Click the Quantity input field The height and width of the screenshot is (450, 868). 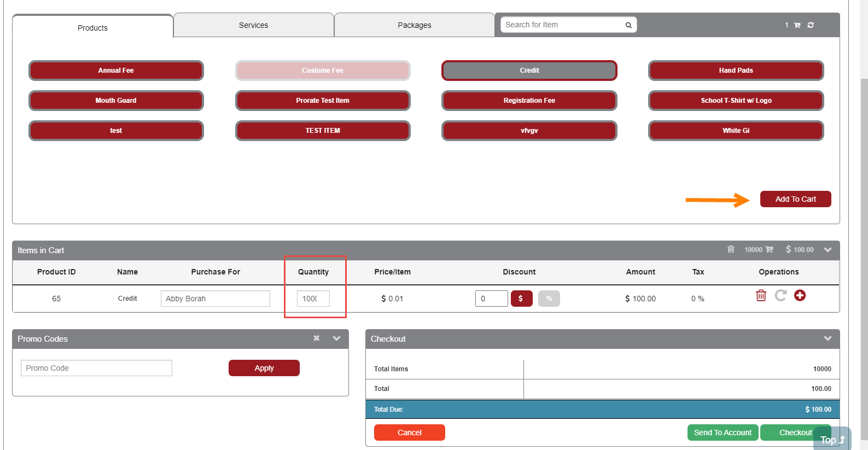[313, 299]
